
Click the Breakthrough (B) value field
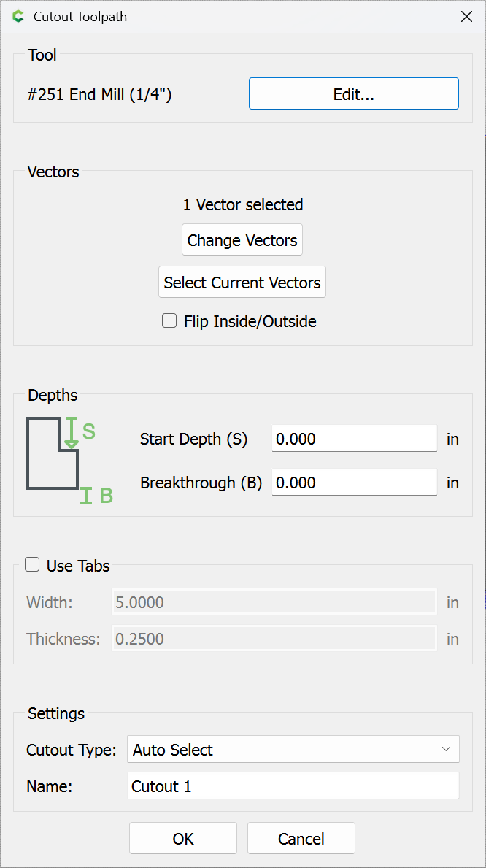click(x=354, y=483)
